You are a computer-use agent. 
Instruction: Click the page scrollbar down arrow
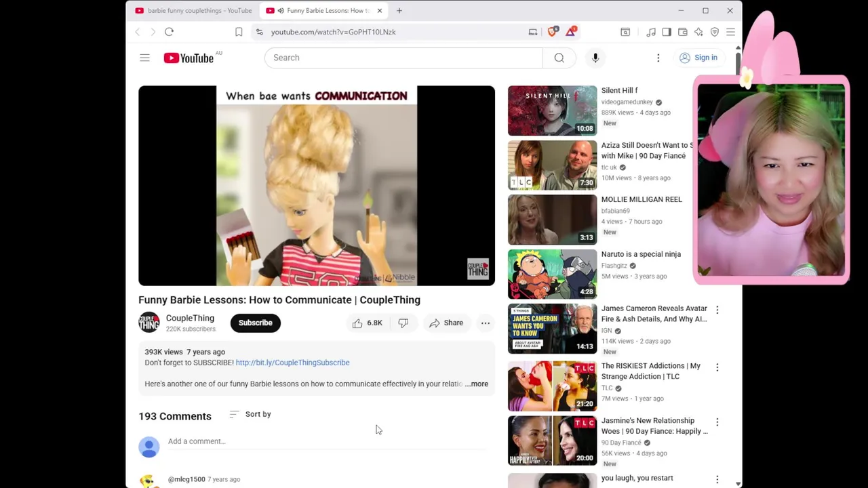738,483
